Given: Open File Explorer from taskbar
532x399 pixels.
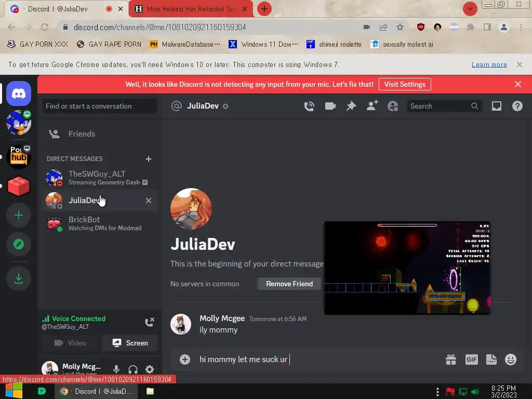Looking at the screenshot, I should click(150, 391).
